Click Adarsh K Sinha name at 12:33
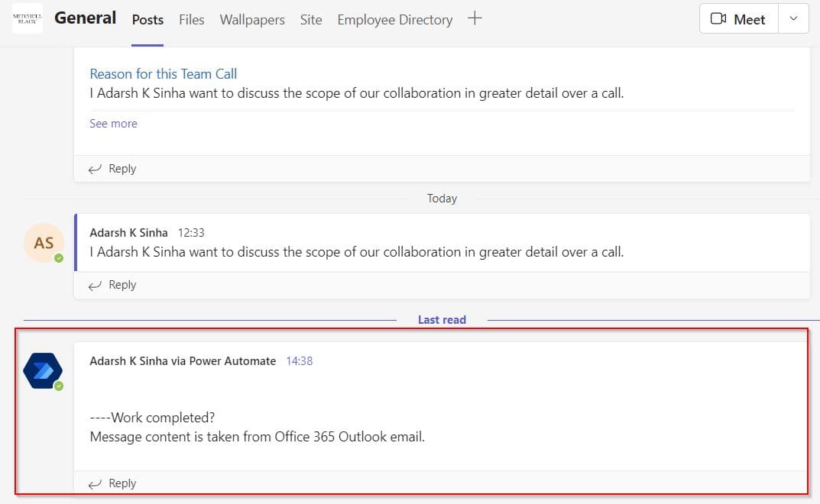This screenshot has height=504, width=820. pyautogui.click(x=128, y=233)
